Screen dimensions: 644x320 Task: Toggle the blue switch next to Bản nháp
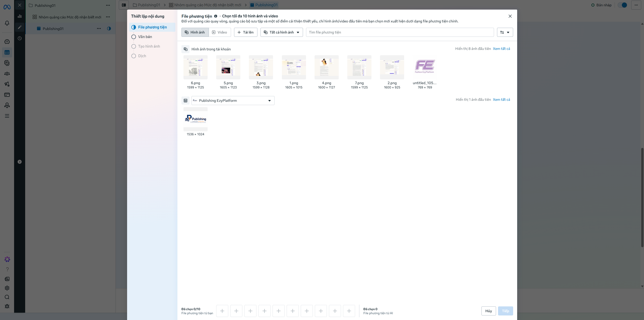622,5
